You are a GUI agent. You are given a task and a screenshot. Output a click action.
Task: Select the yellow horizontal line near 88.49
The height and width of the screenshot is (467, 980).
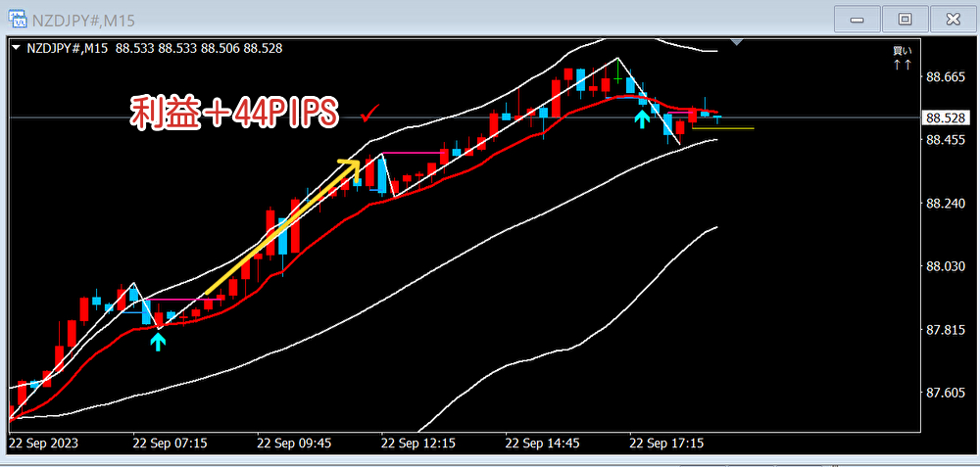723,128
